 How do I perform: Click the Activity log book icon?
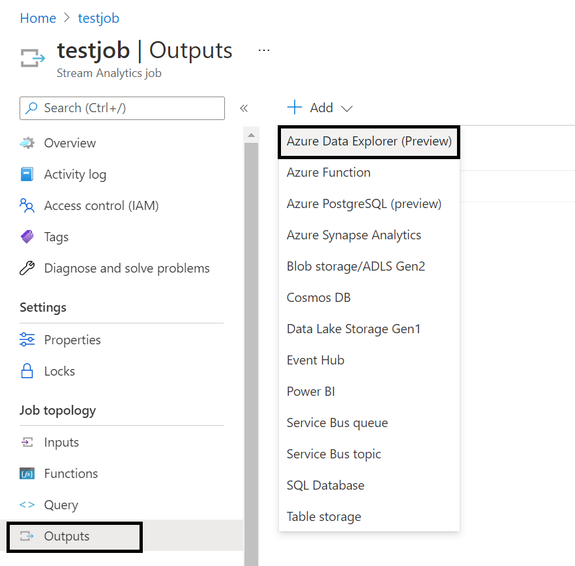27,174
